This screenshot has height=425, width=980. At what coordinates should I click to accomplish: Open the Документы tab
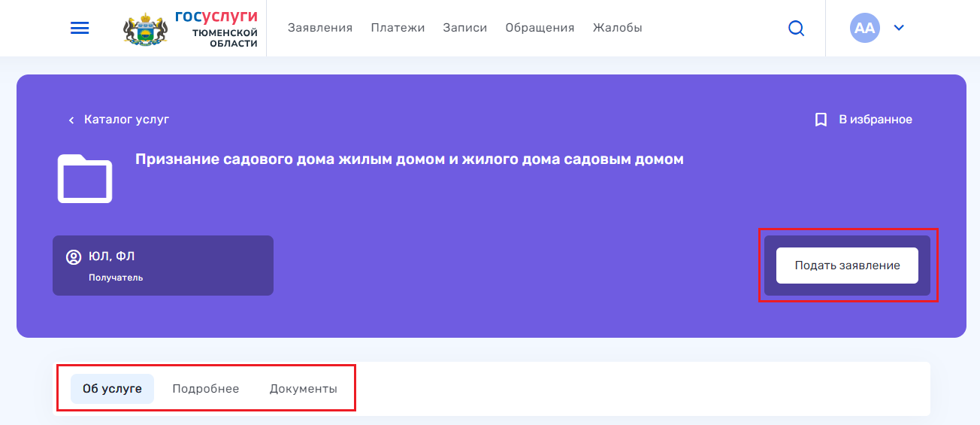pyautogui.click(x=303, y=389)
